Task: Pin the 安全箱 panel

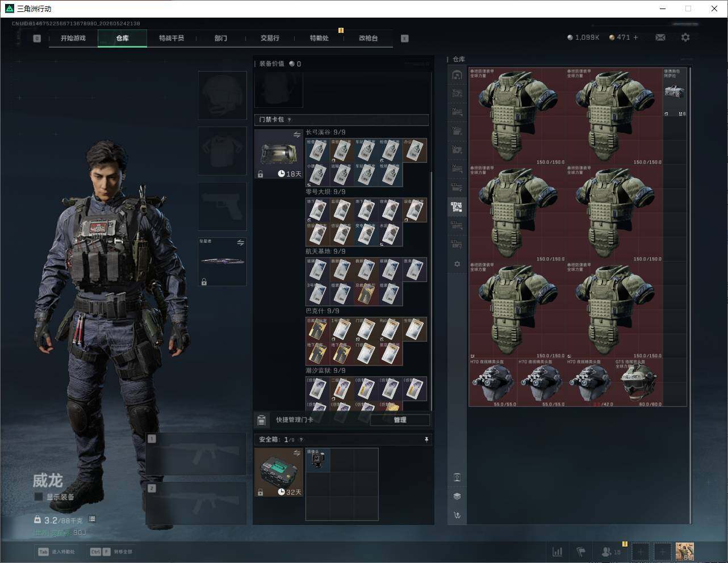Action: pyautogui.click(x=426, y=440)
